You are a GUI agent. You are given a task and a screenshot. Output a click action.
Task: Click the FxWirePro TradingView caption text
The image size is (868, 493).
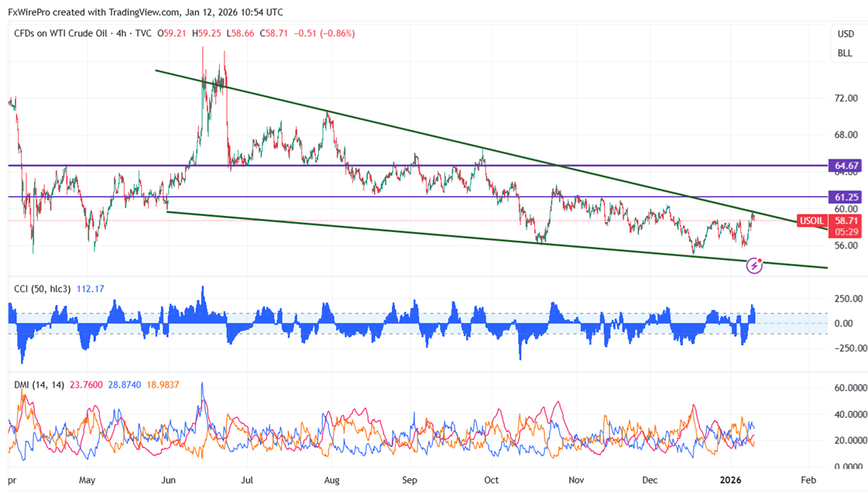(146, 12)
